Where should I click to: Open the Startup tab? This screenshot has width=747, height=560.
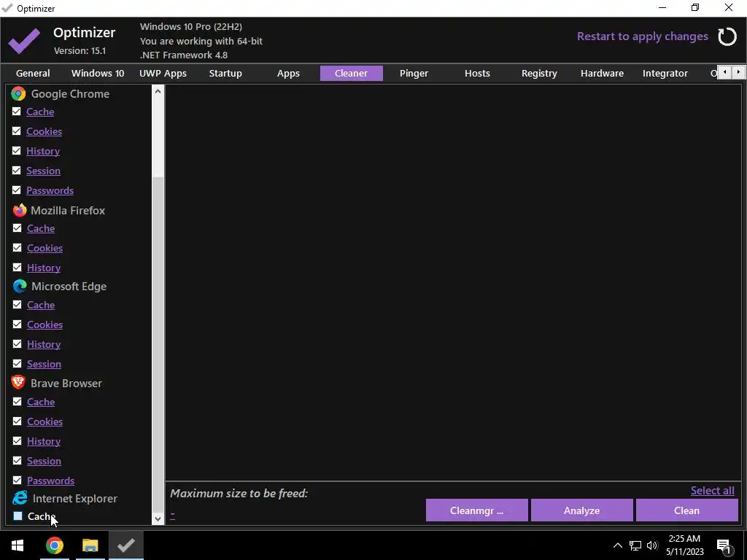225,74
